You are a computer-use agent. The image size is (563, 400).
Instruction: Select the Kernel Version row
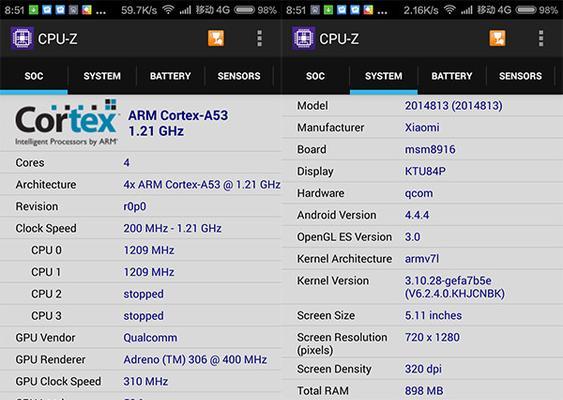pyautogui.click(x=422, y=287)
